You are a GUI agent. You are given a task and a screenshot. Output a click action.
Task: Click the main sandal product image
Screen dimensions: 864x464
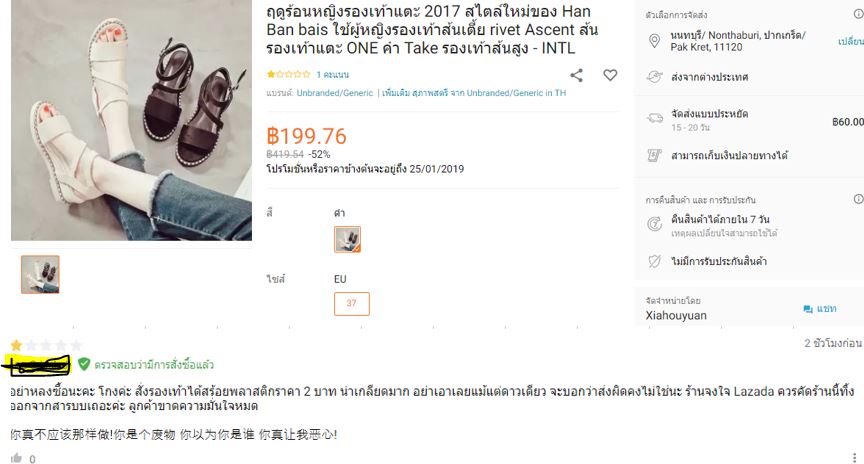[x=131, y=120]
